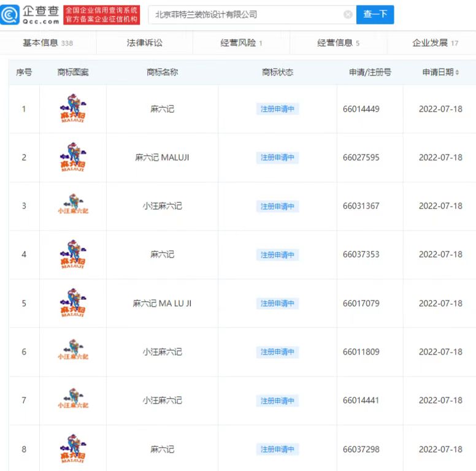Click the 查一下 search button

coord(375,15)
